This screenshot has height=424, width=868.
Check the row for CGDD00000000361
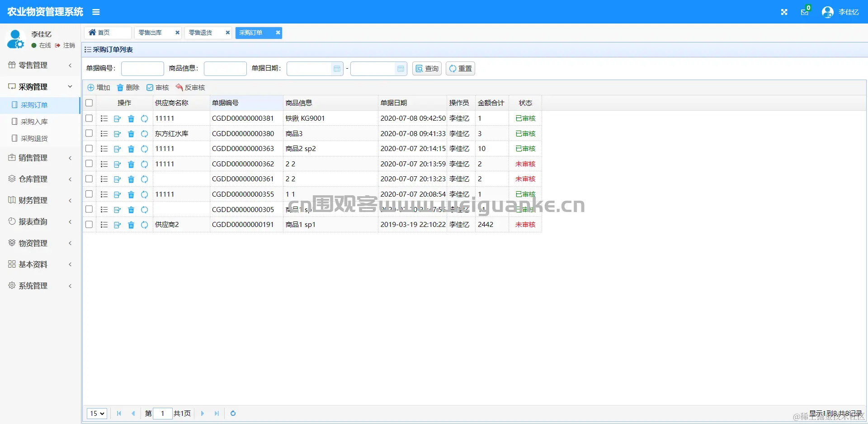[x=89, y=179]
